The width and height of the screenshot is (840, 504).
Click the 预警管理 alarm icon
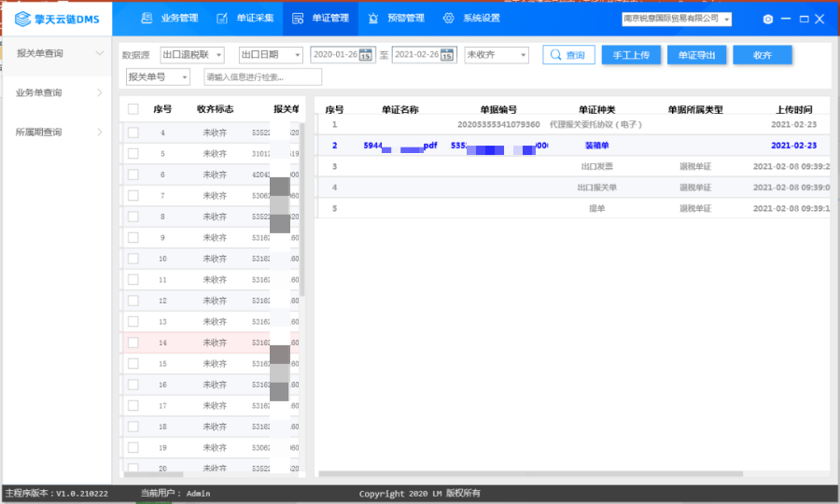click(373, 19)
